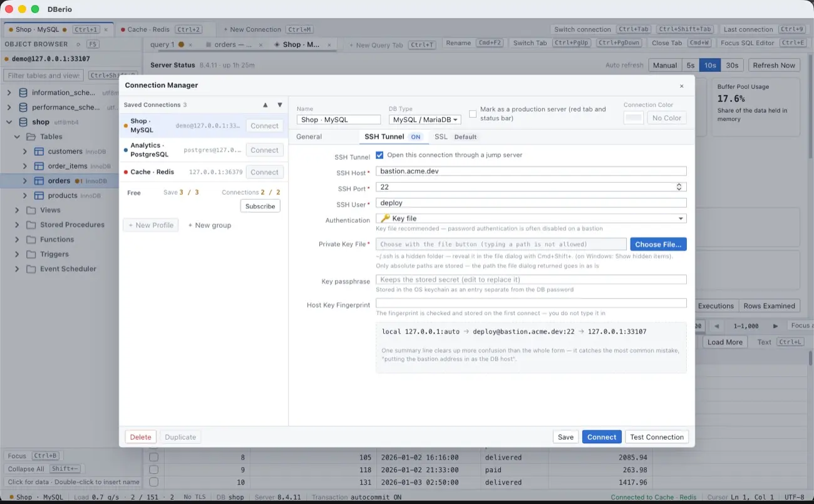Click the Test Connection button
The height and width of the screenshot is (504, 814).
tap(657, 437)
